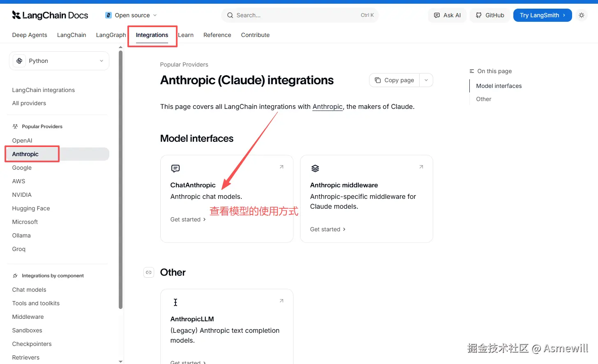Open the Anthropic middleware card external arrow
Screen dimensions: 598x364
click(421, 167)
